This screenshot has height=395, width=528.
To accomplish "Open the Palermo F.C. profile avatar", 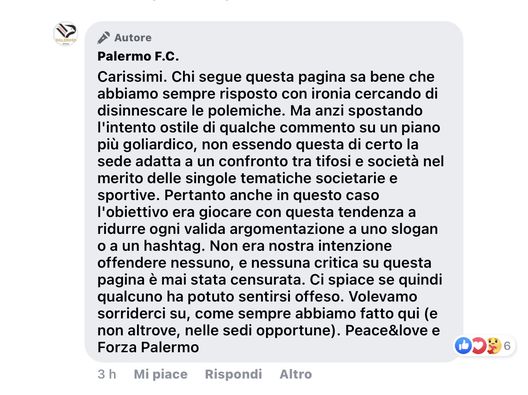I will click(66, 34).
